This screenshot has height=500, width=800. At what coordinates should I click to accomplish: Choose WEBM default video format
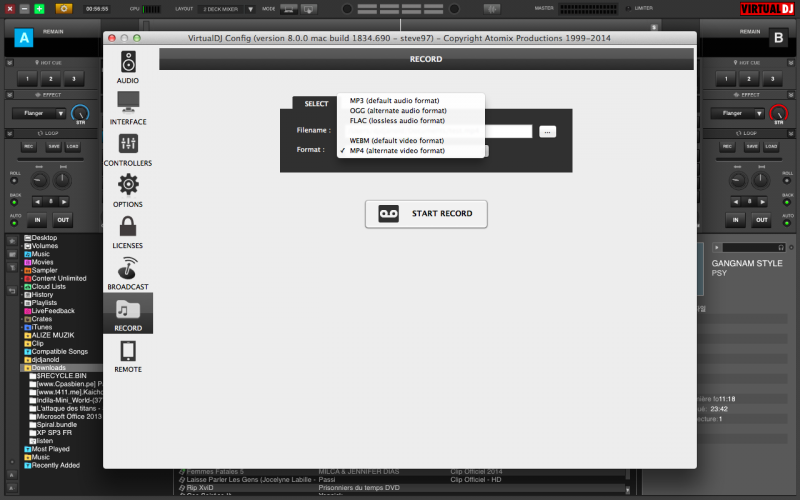(x=396, y=141)
